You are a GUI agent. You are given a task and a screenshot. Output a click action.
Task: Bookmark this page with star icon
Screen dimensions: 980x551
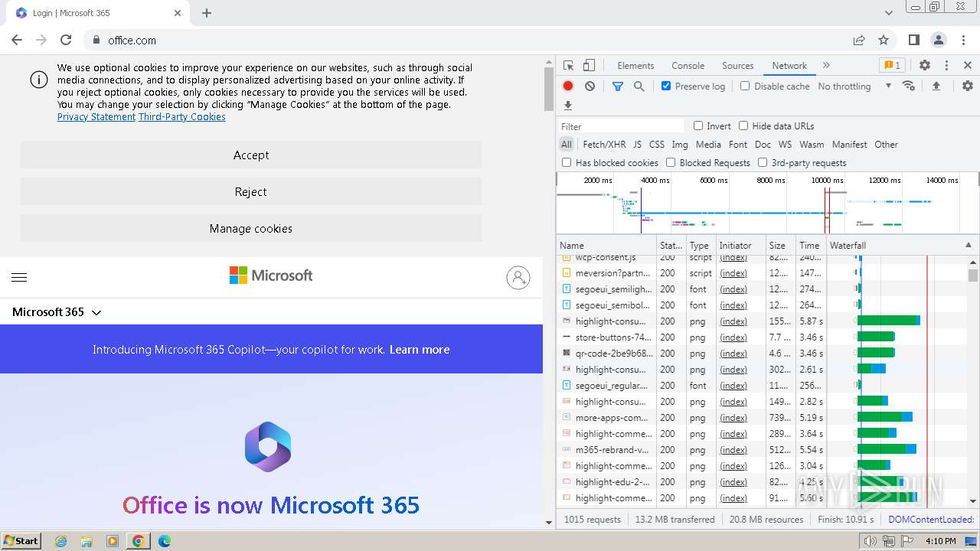(884, 40)
